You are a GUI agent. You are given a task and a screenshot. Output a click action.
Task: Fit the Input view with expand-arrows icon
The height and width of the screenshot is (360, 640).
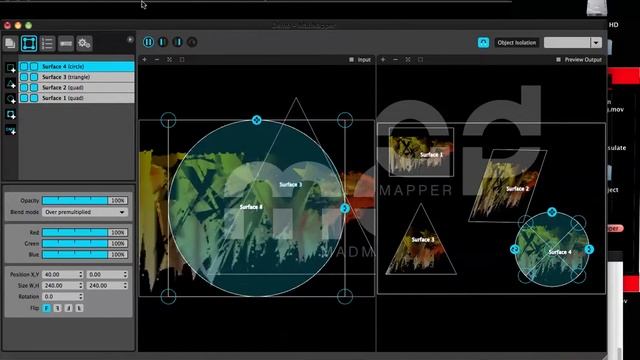pyautogui.click(x=169, y=60)
